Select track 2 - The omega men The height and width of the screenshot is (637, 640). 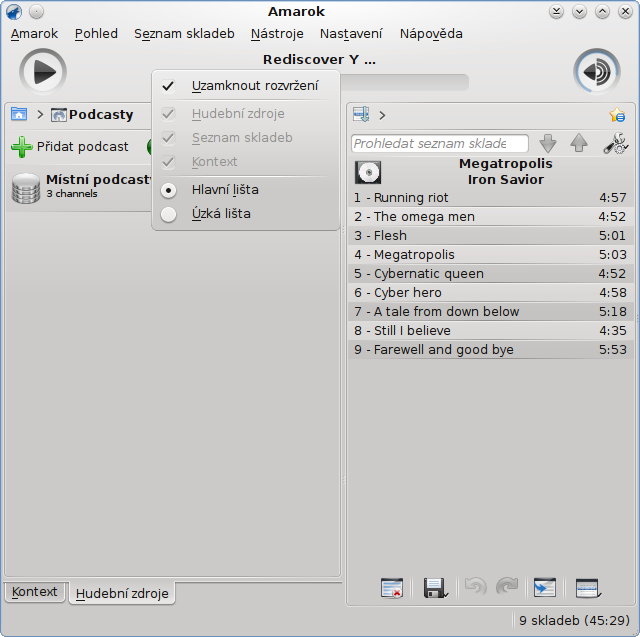[490, 217]
